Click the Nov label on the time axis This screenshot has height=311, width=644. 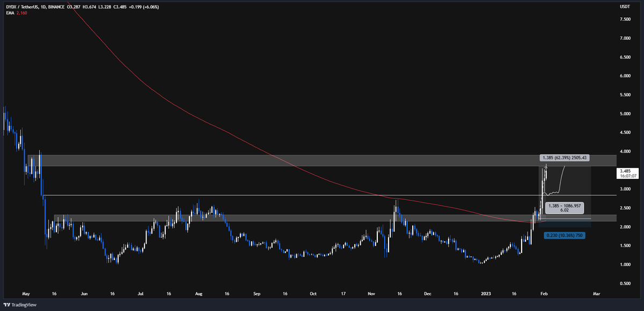coord(371,294)
